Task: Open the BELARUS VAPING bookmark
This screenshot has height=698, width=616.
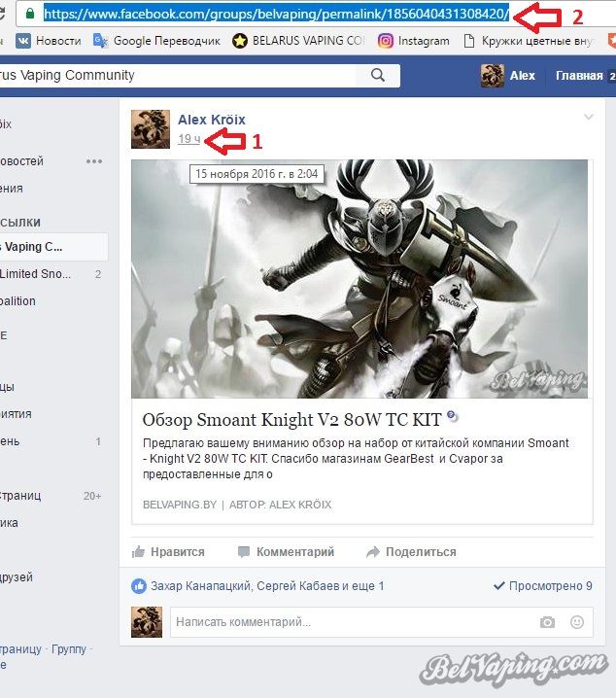Action: click(x=298, y=41)
